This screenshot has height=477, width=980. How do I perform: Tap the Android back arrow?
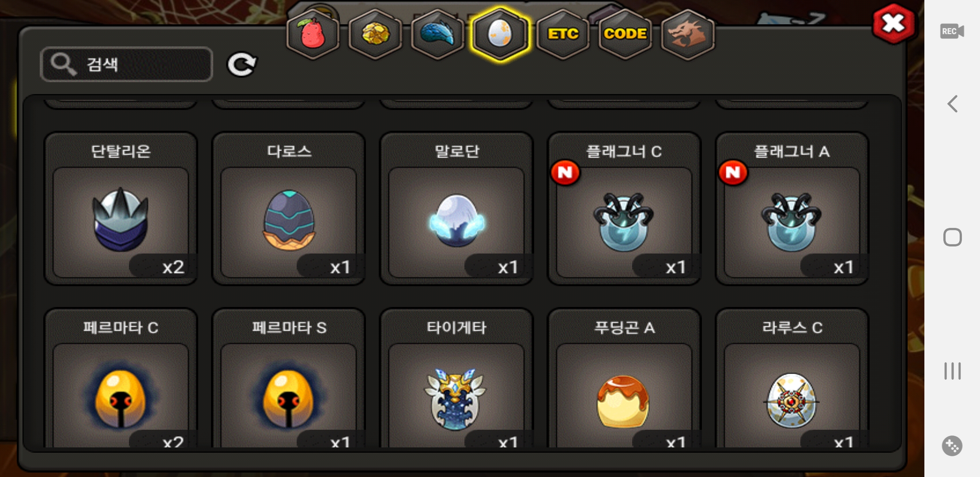tap(952, 104)
